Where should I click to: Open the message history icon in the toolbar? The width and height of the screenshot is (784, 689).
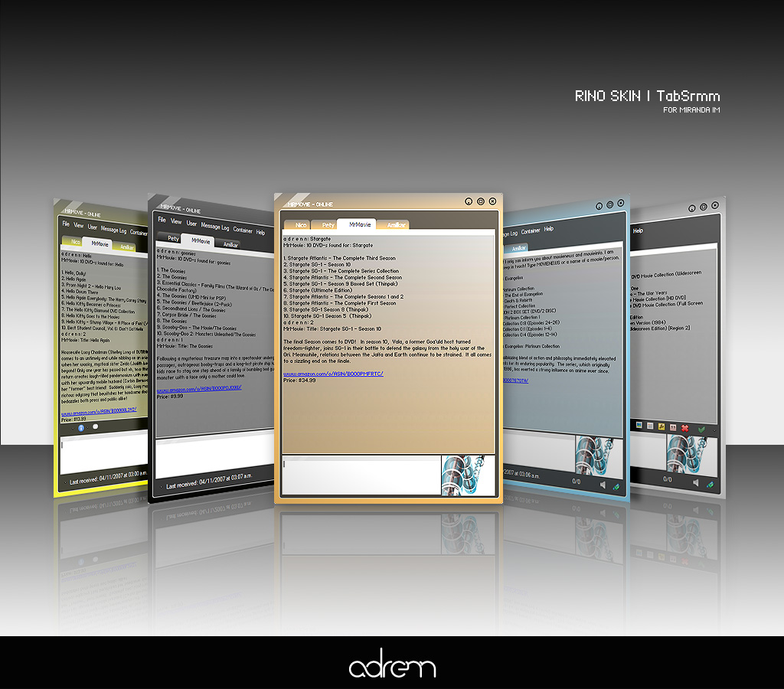pos(650,426)
